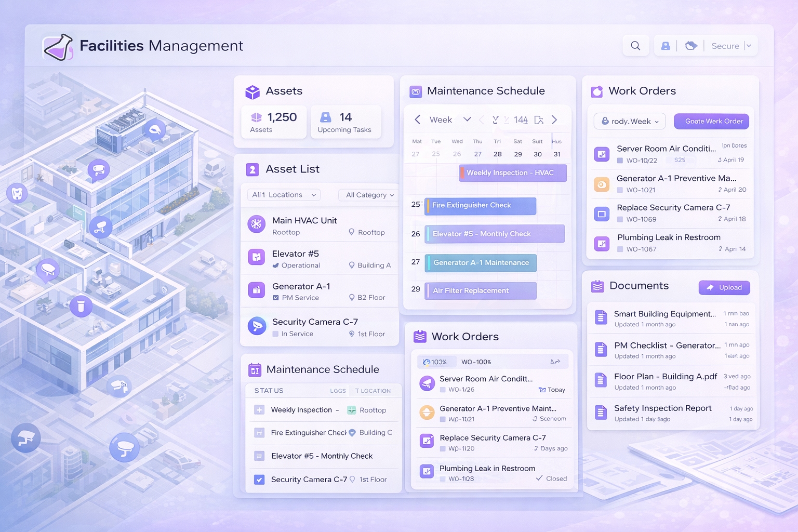798x532 pixels.
Task: Toggle the Security Camera C-7 status checkbox
Action: (x=259, y=480)
